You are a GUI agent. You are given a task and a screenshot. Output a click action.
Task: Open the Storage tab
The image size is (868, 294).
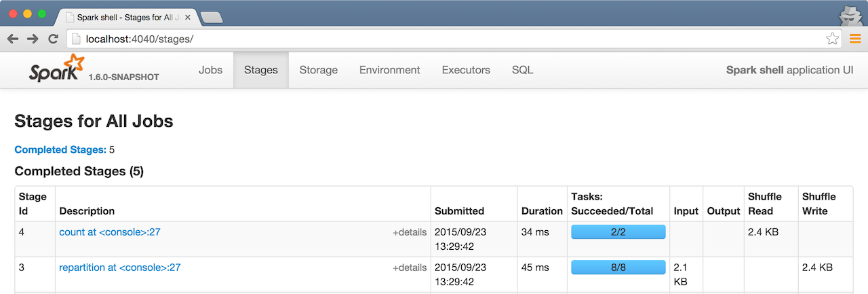click(318, 70)
